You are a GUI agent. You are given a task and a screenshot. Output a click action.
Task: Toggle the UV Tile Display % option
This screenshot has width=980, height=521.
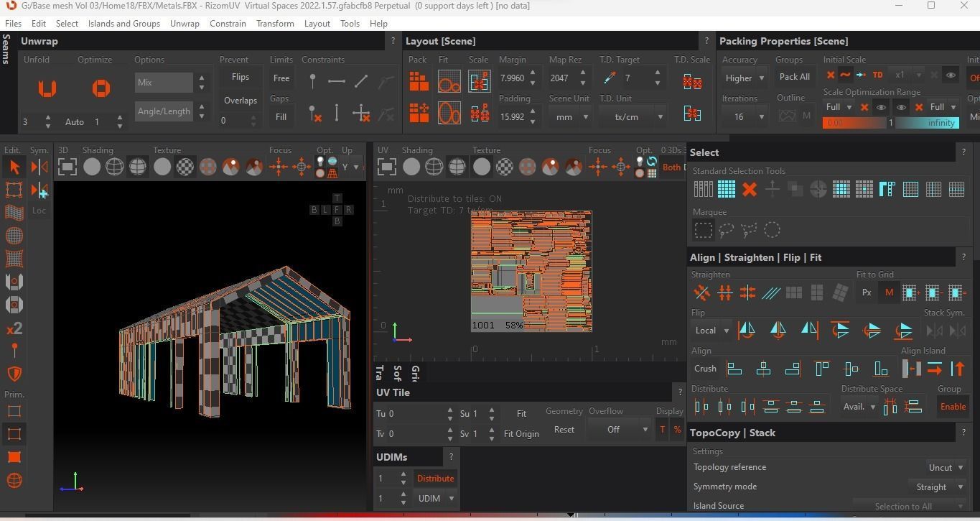(676, 430)
